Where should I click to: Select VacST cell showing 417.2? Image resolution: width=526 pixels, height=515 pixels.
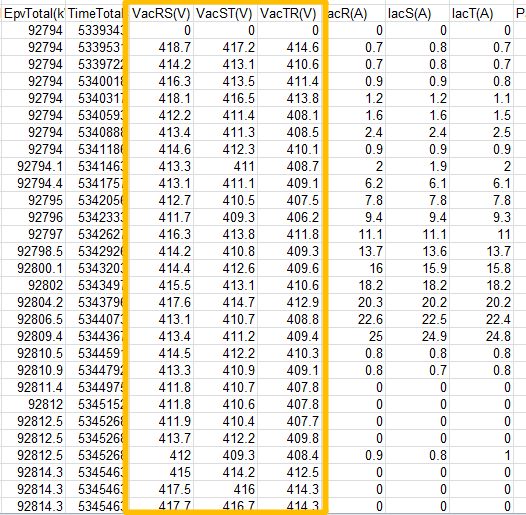[225, 47]
